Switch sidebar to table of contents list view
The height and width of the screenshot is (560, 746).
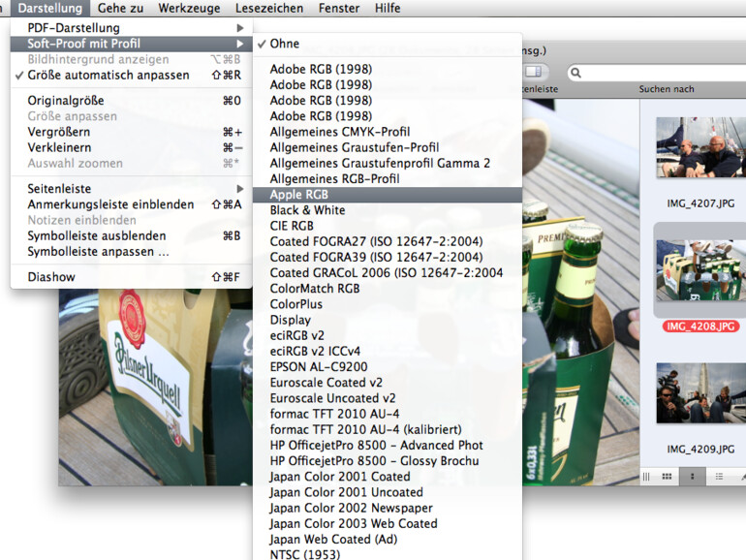coord(718,477)
